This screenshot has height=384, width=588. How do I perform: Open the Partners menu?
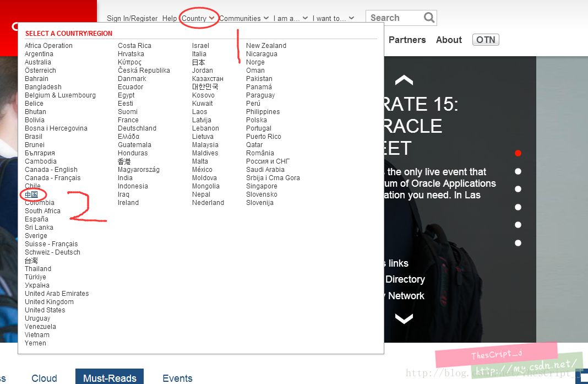pos(407,40)
